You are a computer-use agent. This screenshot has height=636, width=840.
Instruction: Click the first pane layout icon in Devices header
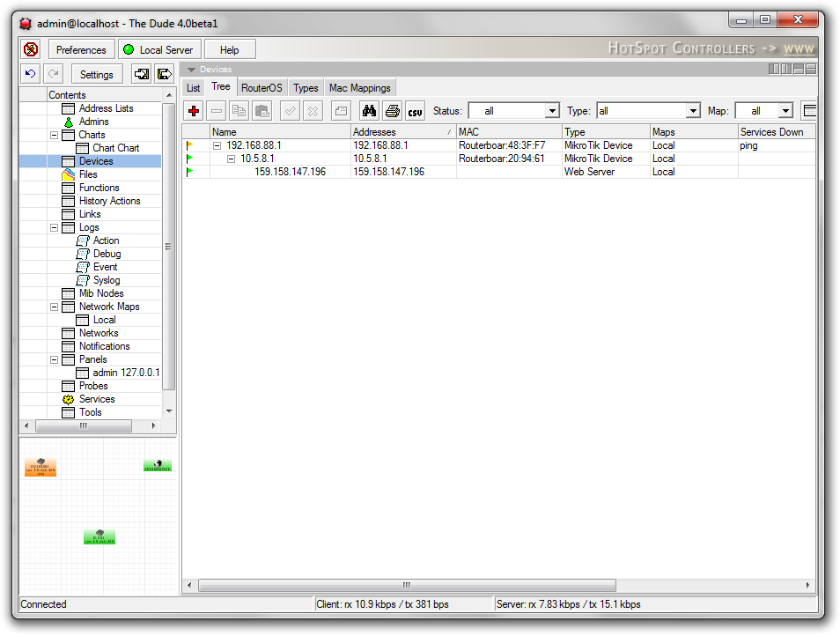click(774, 69)
